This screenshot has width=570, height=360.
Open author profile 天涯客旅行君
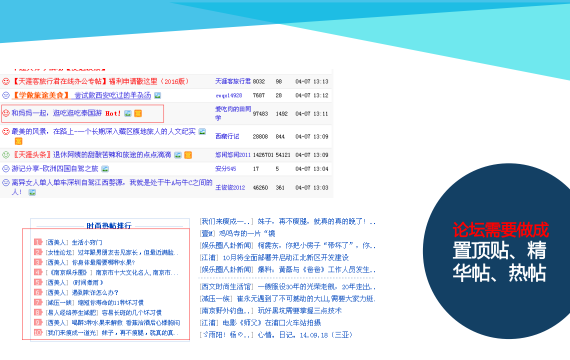(x=233, y=81)
